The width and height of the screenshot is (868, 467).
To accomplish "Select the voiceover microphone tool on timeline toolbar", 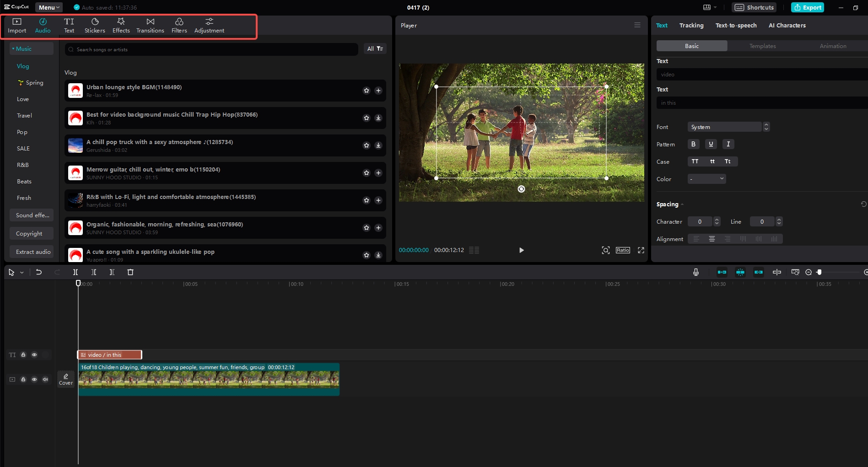I will click(695, 272).
